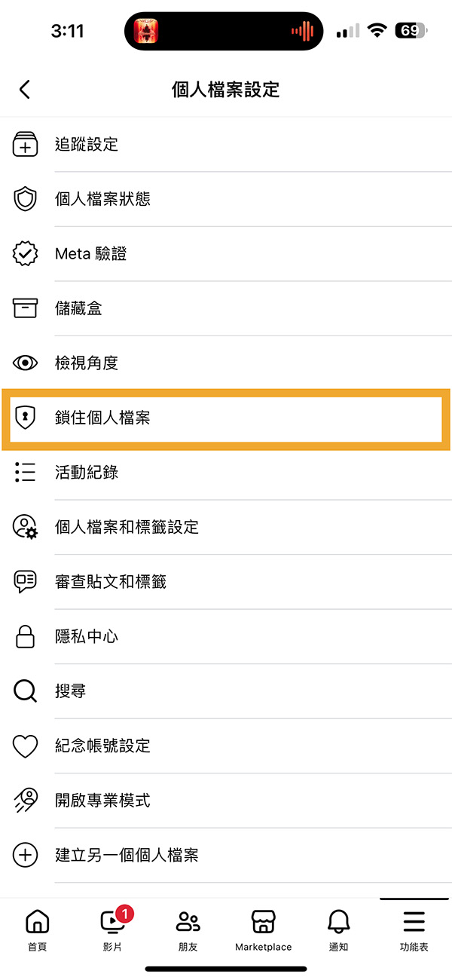Viewport: 452px width, 980px height.
Task: Tap the 個人檔案狀態 shield icon
Action: 25,199
